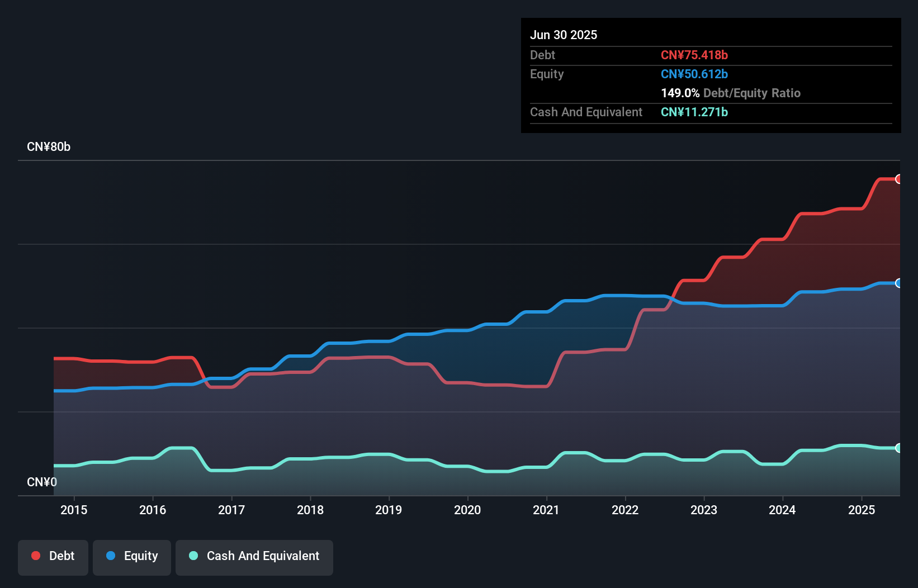Click the Equity value CN¥50.612b in tooltip
This screenshot has height=588, width=918.
[694, 74]
